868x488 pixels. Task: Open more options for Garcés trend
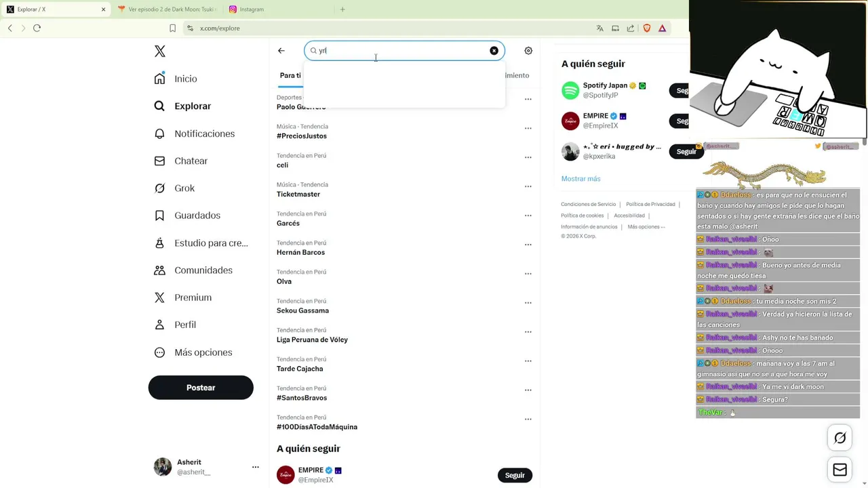(528, 216)
